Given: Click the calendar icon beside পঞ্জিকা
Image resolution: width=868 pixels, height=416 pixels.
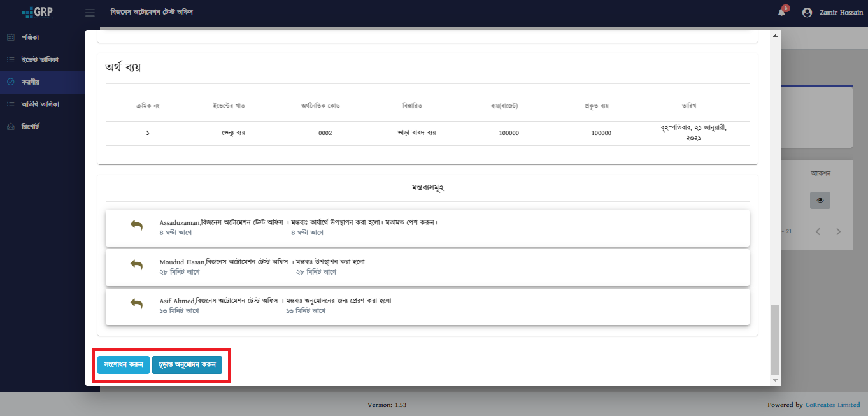Looking at the screenshot, I should click(10, 38).
